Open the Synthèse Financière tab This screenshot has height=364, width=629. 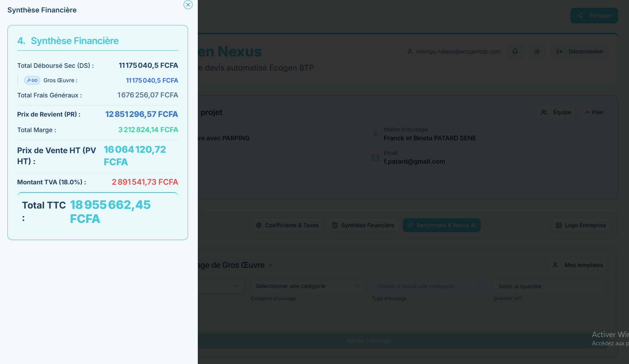coord(363,225)
